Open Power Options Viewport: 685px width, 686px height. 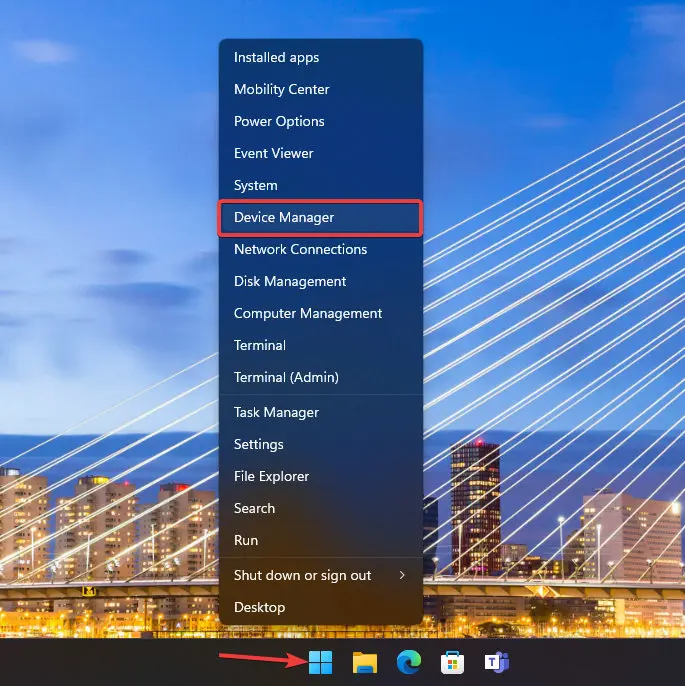point(279,121)
